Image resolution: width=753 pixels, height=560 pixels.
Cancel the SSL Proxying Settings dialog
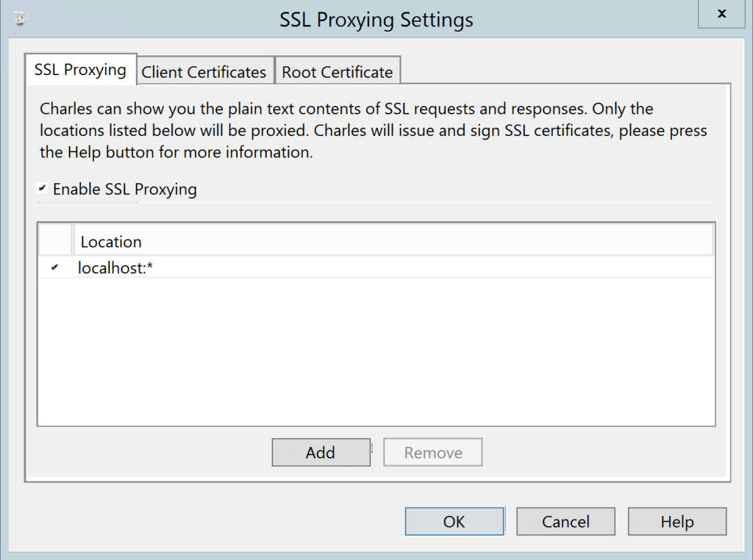click(x=565, y=521)
